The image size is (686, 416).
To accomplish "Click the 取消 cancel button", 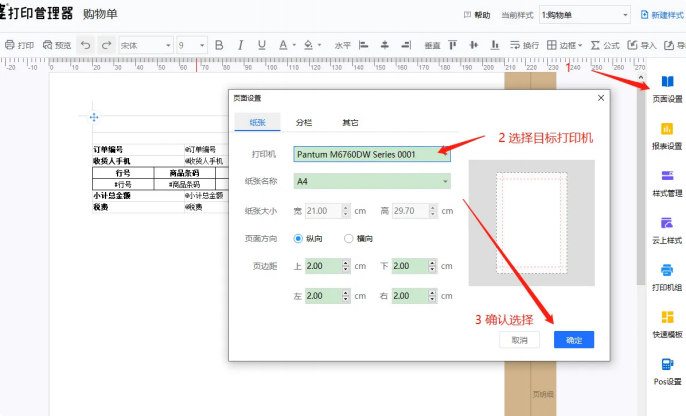I will [519, 340].
